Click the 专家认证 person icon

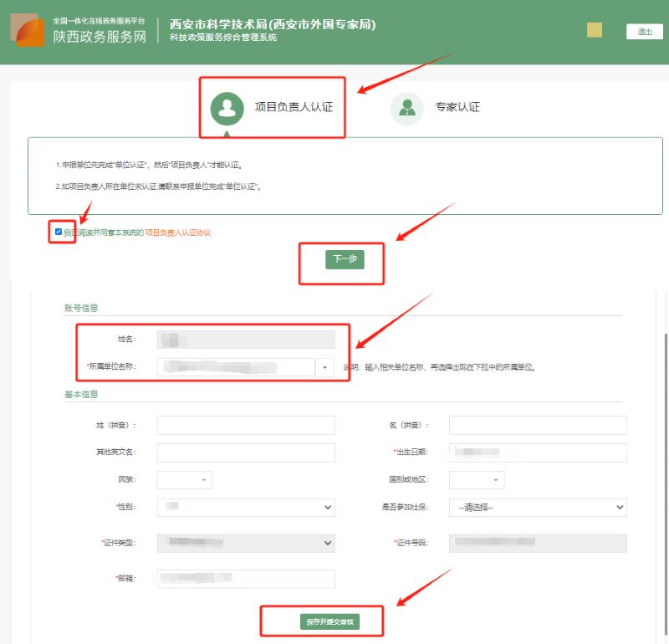click(407, 108)
